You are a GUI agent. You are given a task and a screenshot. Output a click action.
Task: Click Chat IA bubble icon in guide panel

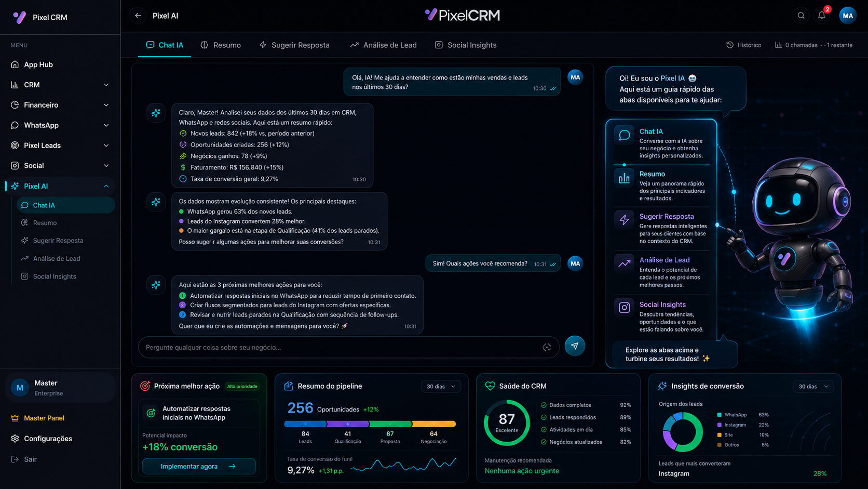(x=625, y=135)
